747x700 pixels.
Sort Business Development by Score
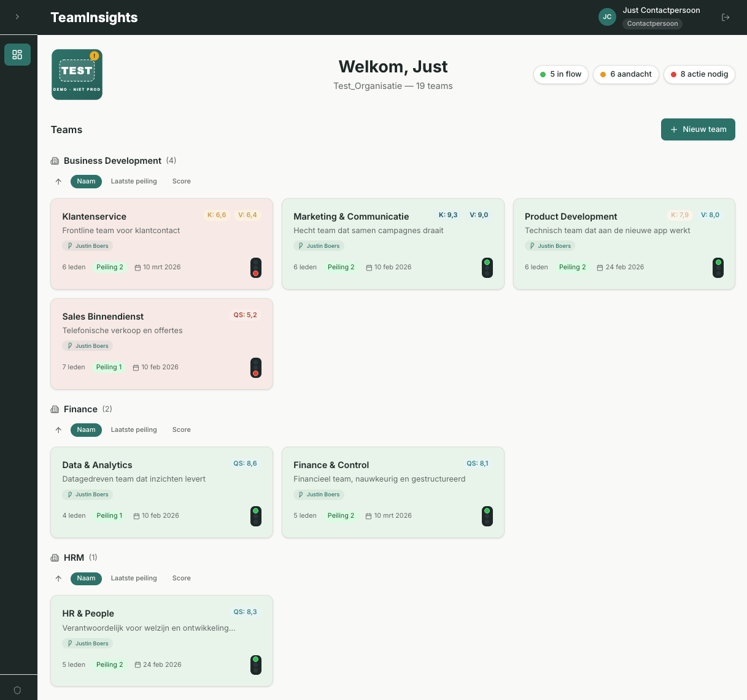point(182,182)
